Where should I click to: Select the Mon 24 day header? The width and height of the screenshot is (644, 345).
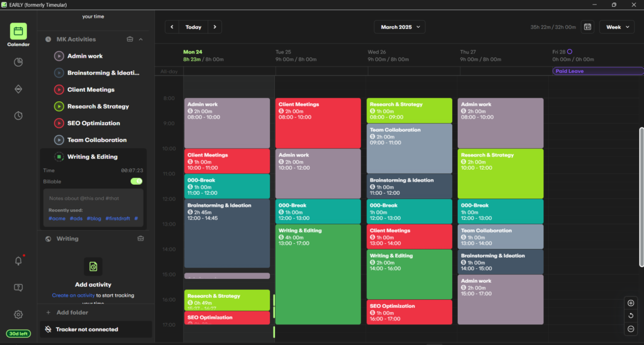pyautogui.click(x=203, y=55)
